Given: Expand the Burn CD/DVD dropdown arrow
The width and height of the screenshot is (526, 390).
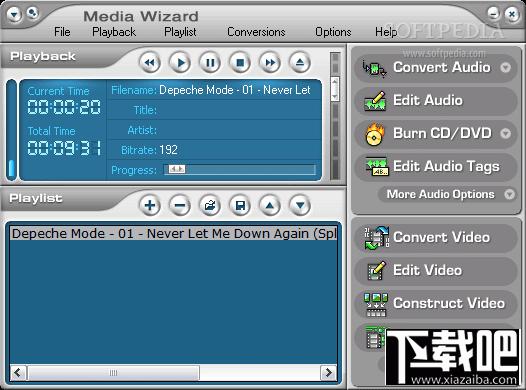Looking at the screenshot, I should [x=506, y=133].
